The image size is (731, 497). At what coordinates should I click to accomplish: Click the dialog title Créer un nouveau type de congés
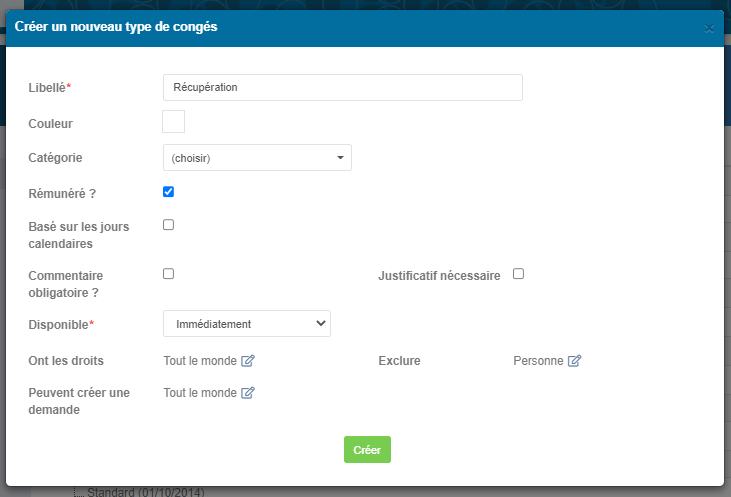click(116, 27)
